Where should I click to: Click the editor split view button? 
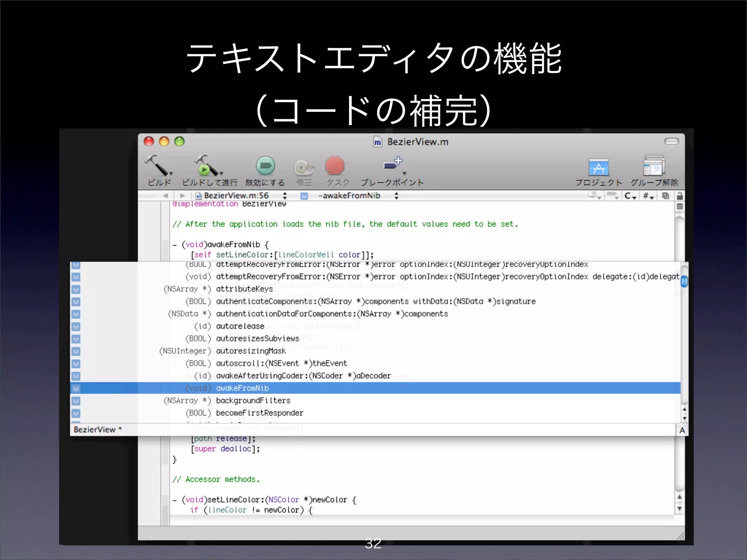[x=680, y=207]
